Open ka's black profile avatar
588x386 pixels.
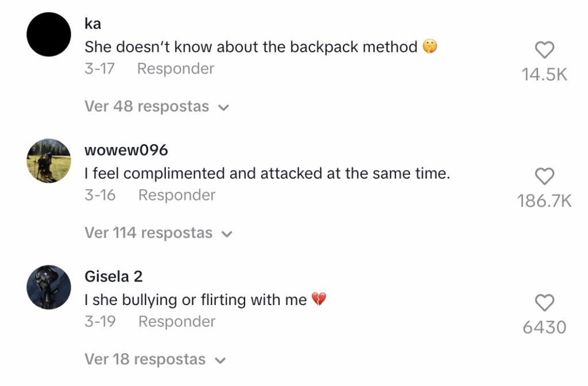49,34
